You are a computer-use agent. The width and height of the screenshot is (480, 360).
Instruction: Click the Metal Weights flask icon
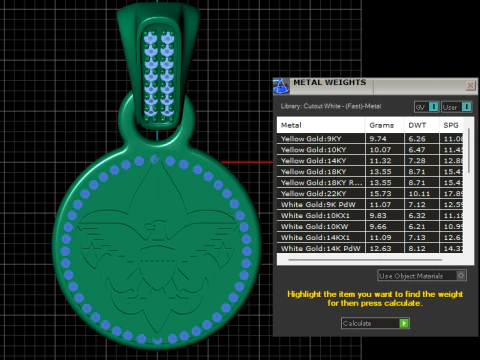click(281, 86)
